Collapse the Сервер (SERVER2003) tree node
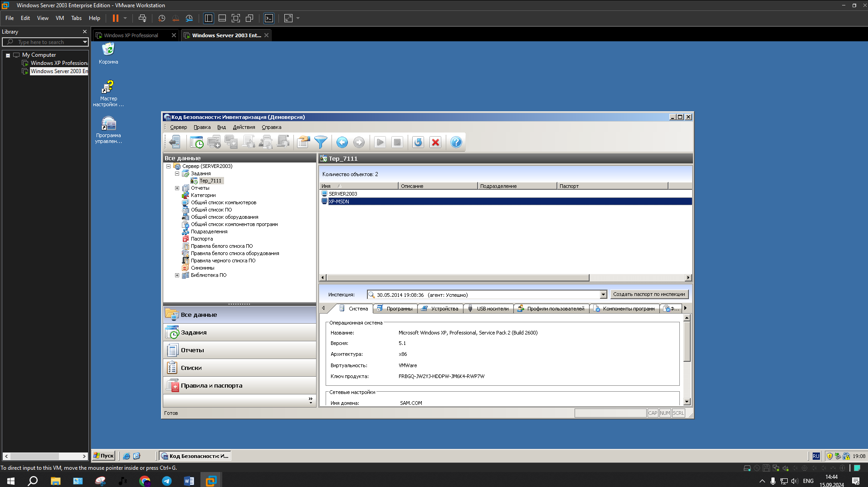Viewport: 868px width, 487px height. [169, 167]
